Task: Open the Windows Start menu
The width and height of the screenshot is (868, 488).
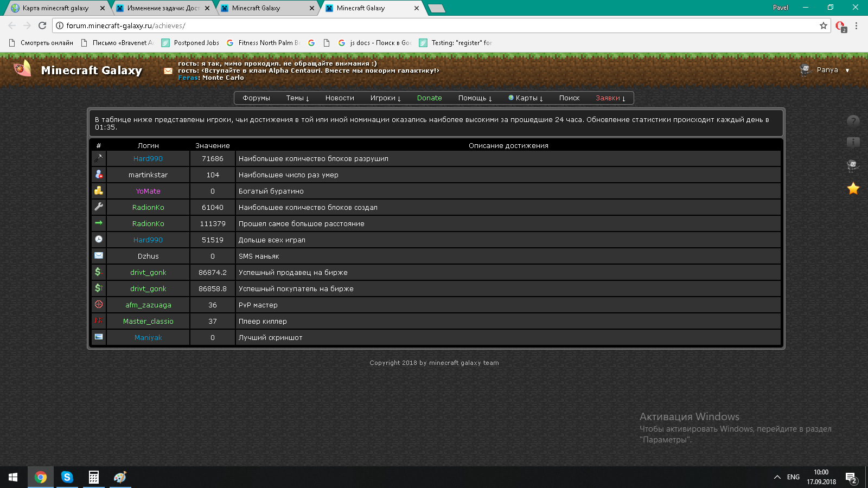Action: pos(13,477)
